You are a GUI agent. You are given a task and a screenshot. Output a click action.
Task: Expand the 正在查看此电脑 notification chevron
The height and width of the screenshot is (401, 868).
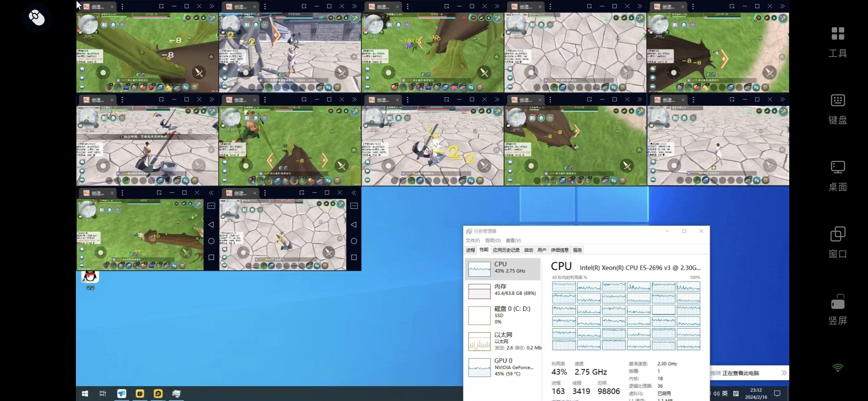click(x=784, y=373)
